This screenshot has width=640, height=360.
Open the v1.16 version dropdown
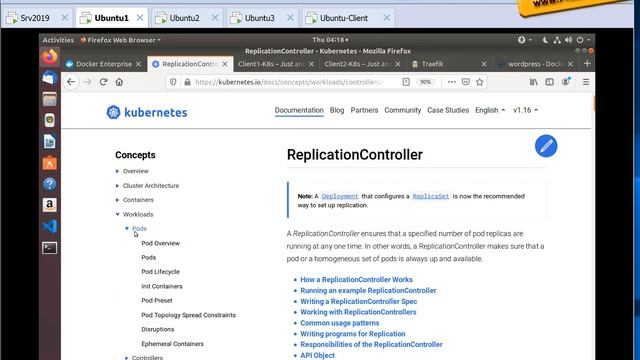(525, 110)
